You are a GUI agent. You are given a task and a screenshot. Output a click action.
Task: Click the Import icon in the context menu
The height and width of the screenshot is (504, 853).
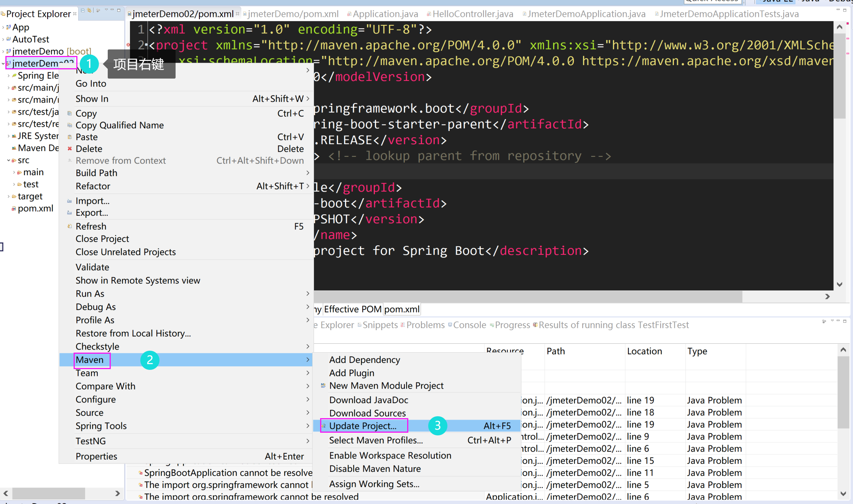click(69, 200)
